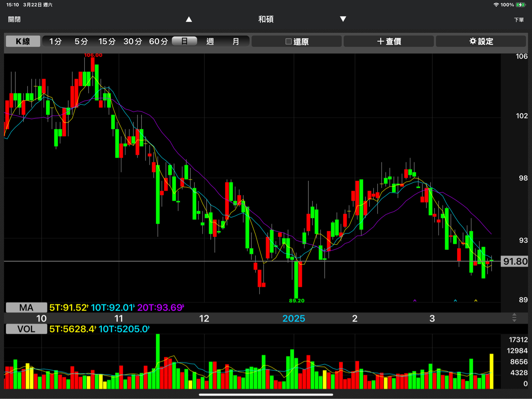This screenshot has width=532, height=399.
Task: Tap the cyan 10T marker arrow
Action: (x=456, y=300)
